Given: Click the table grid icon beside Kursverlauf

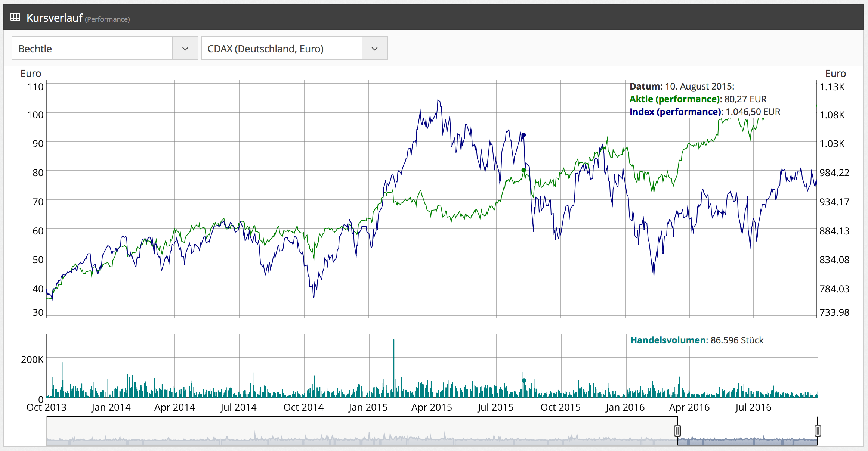Looking at the screenshot, I should (x=15, y=17).
